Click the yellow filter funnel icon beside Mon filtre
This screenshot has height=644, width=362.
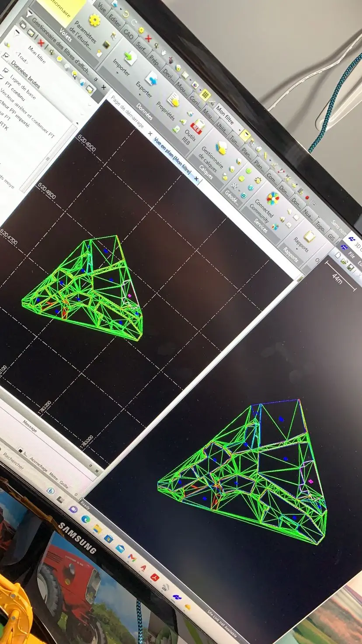(x=245, y=135)
